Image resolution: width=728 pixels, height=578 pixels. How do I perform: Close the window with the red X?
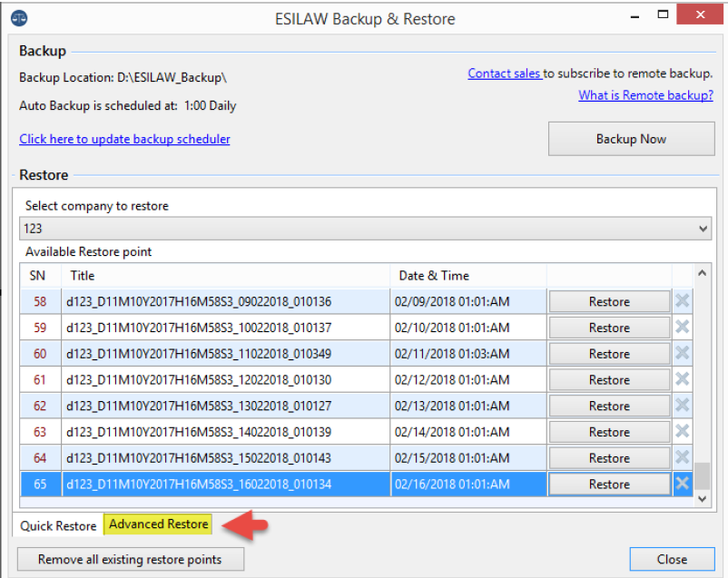(x=701, y=15)
